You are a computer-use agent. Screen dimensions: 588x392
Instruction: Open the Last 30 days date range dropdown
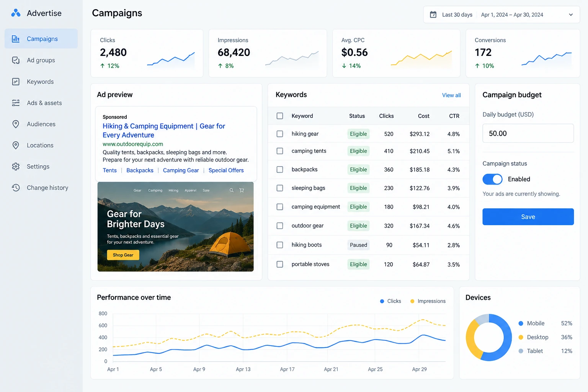(x=501, y=15)
